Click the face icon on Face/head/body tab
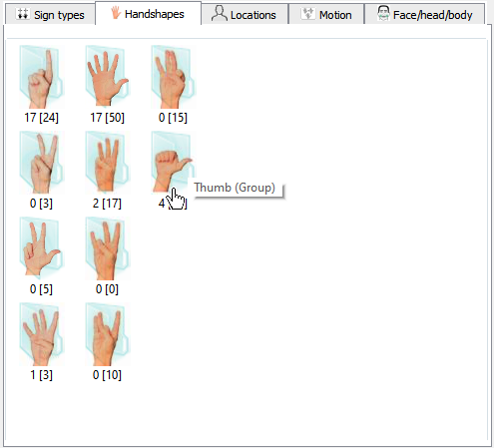The width and height of the screenshot is (494, 448). click(x=383, y=13)
